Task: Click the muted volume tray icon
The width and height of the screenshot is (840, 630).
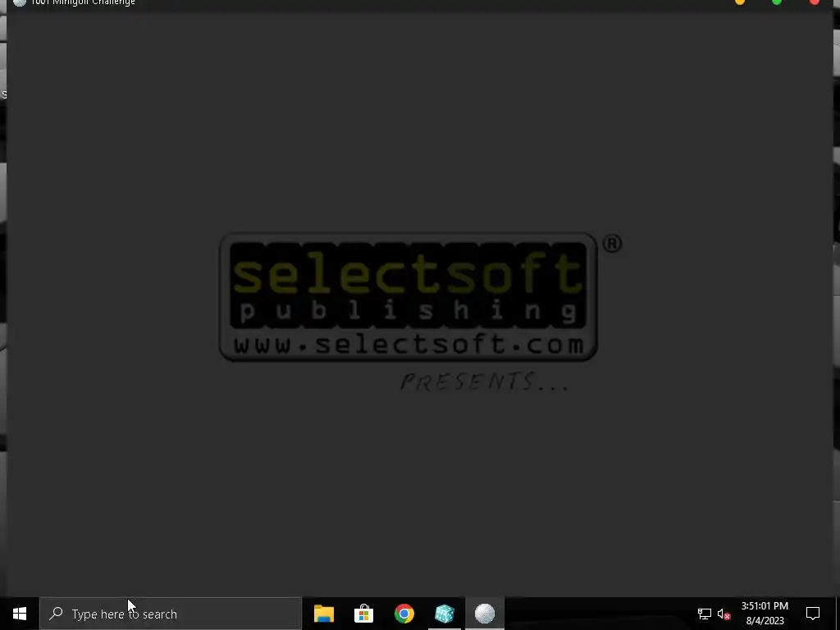Action: (724, 614)
